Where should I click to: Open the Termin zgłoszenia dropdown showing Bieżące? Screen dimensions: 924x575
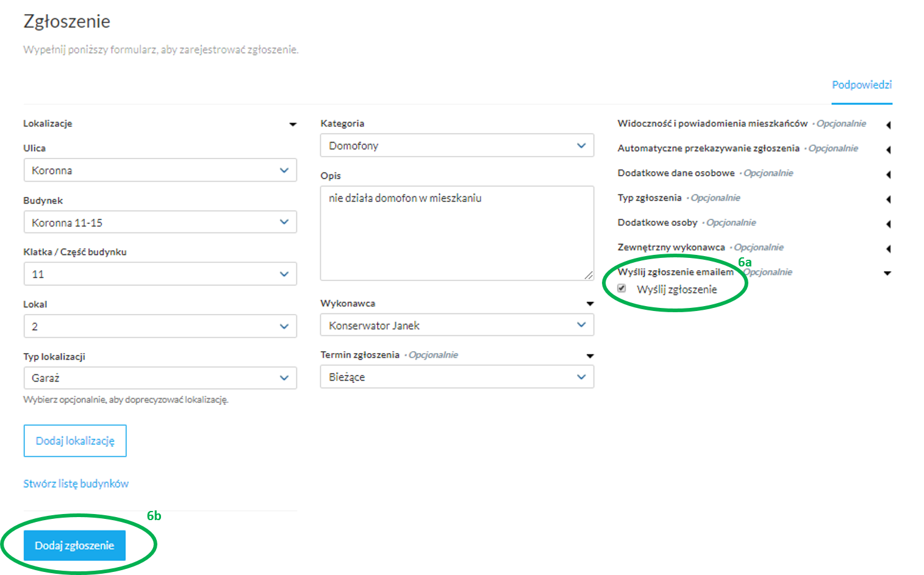click(457, 377)
